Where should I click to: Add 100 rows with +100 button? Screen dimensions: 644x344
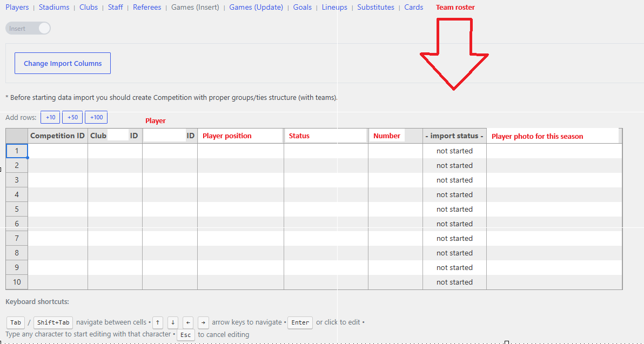coord(96,117)
